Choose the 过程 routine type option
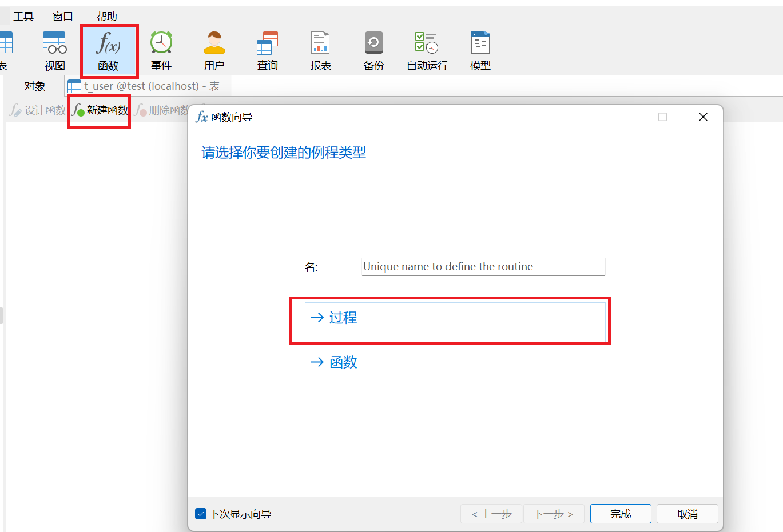783x532 pixels. [x=455, y=322]
